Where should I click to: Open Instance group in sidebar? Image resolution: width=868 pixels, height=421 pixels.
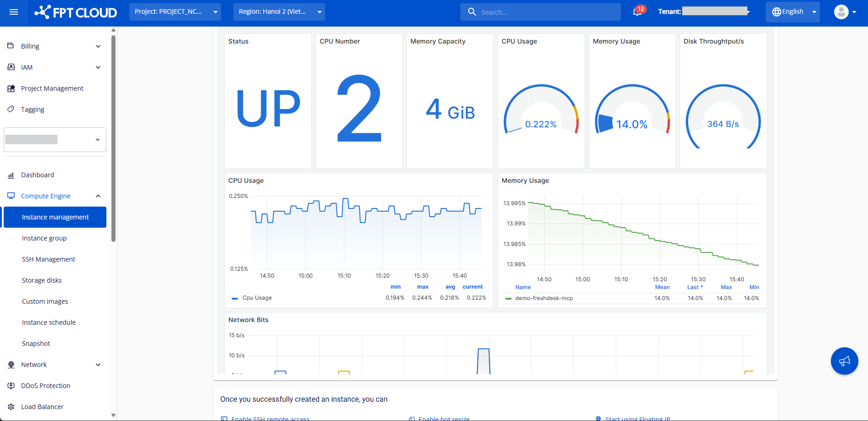click(x=44, y=238)
